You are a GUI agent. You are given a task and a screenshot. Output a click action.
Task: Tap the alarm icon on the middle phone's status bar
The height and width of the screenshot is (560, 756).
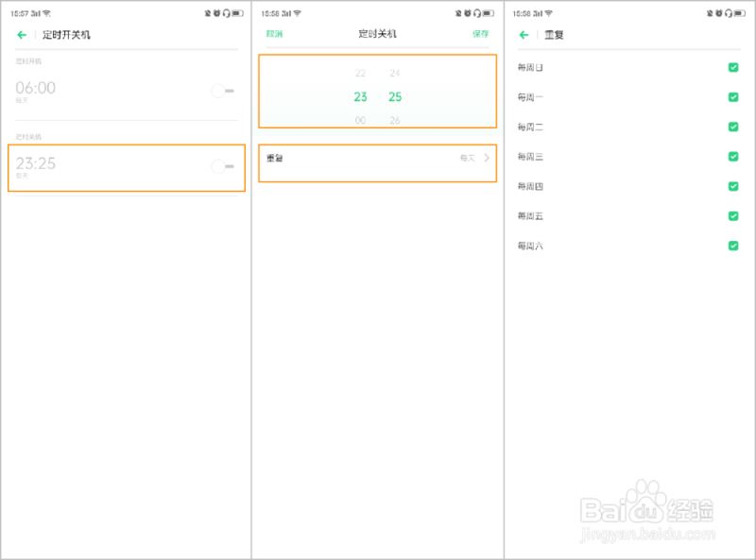point(467,13)
